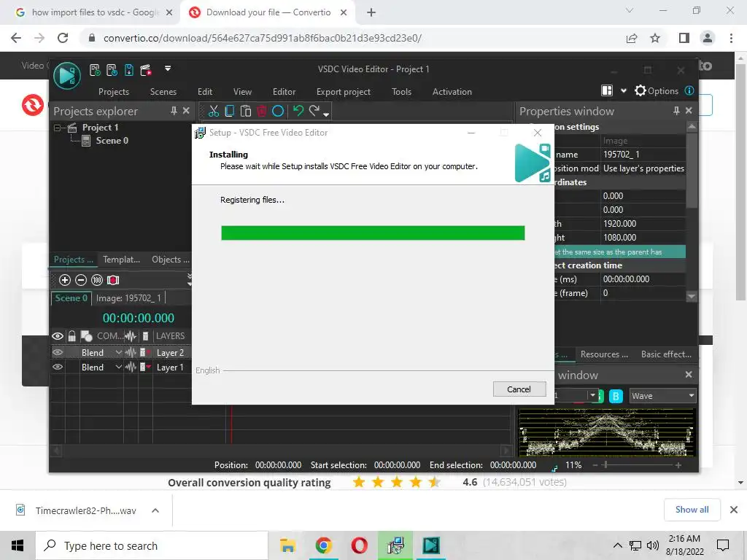This screenshot has height=560, width=747.
Task: Toggle visibility for all layers in header
Action: tap(58, 336)
